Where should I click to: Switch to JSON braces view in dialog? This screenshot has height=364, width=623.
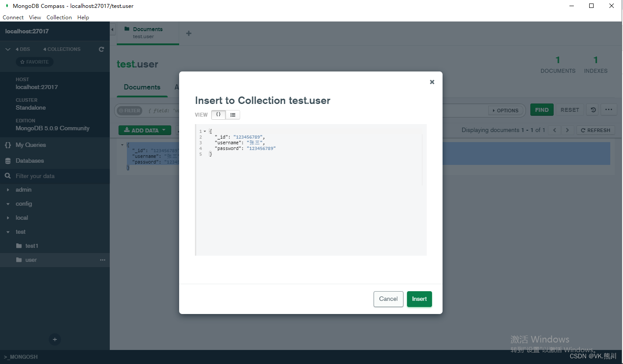click(x=218, y=114)
